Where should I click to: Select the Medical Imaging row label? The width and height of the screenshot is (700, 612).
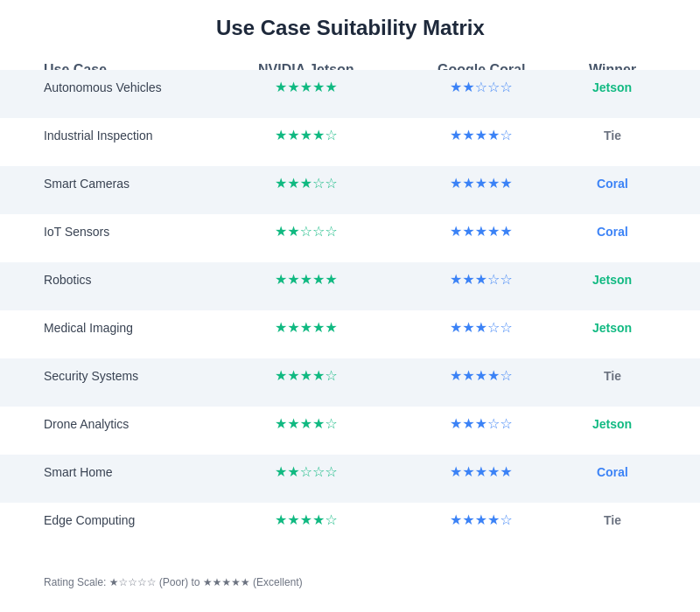point(88,328)
